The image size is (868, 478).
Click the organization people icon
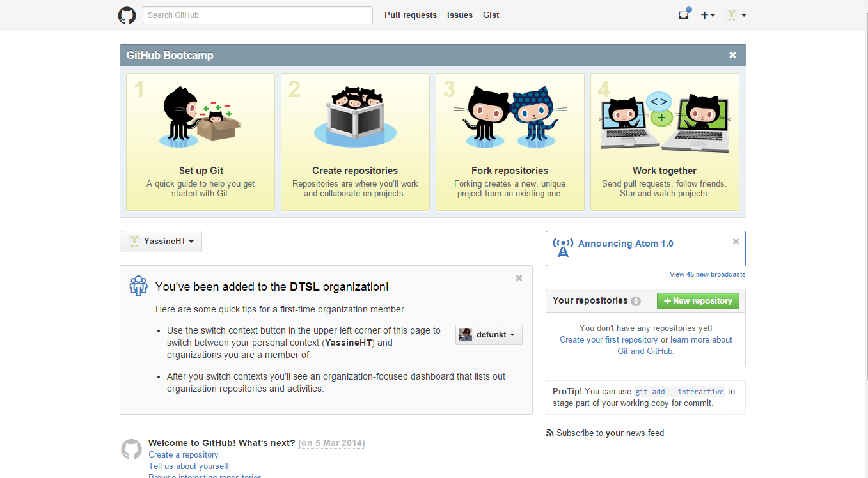click(x=139, y=285)
